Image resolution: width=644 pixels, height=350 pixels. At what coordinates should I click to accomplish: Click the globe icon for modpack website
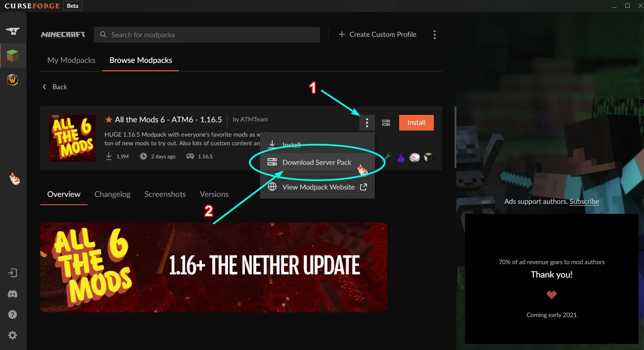point(272,187)
